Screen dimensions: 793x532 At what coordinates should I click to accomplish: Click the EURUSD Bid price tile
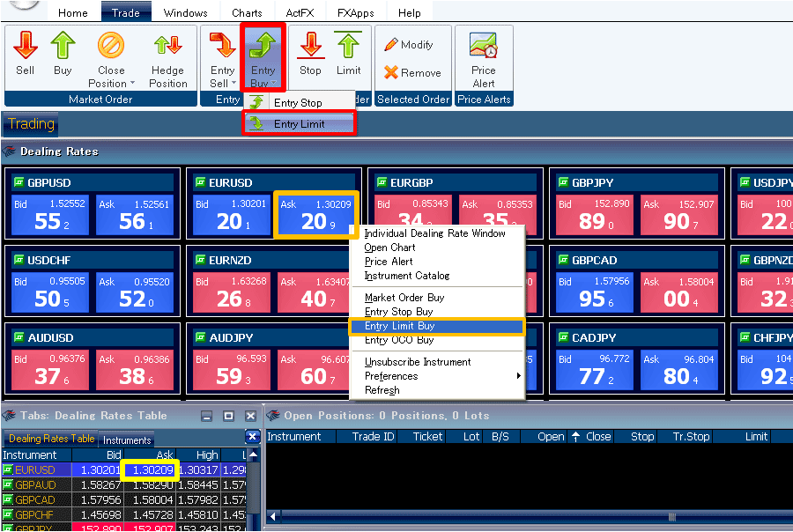231,215
